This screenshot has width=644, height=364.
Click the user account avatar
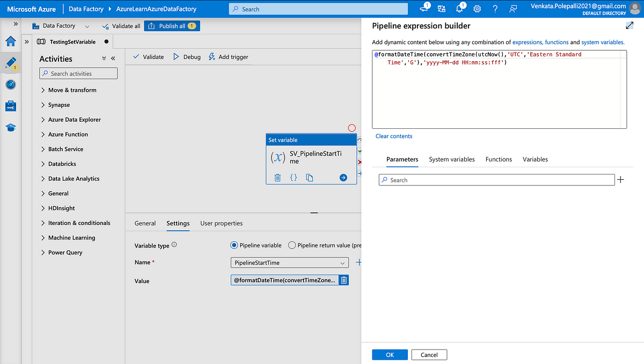tap(635, 9)
